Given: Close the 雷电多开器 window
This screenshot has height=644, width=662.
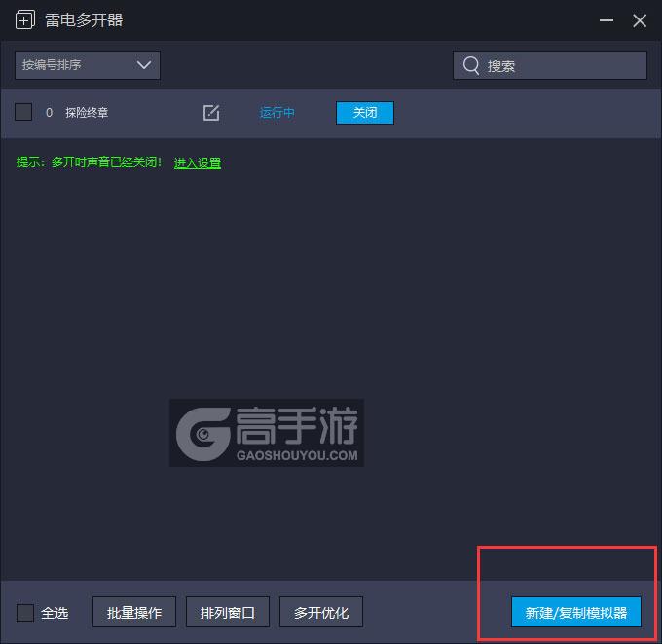Looking at the screenshot, I should pos(640,20).
